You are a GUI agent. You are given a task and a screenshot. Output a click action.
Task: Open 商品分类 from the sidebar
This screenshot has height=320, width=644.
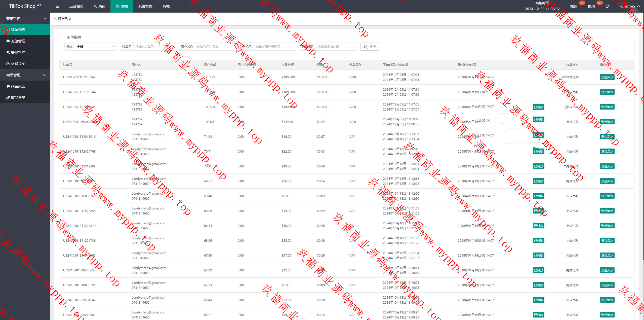(x=18, y=98)
